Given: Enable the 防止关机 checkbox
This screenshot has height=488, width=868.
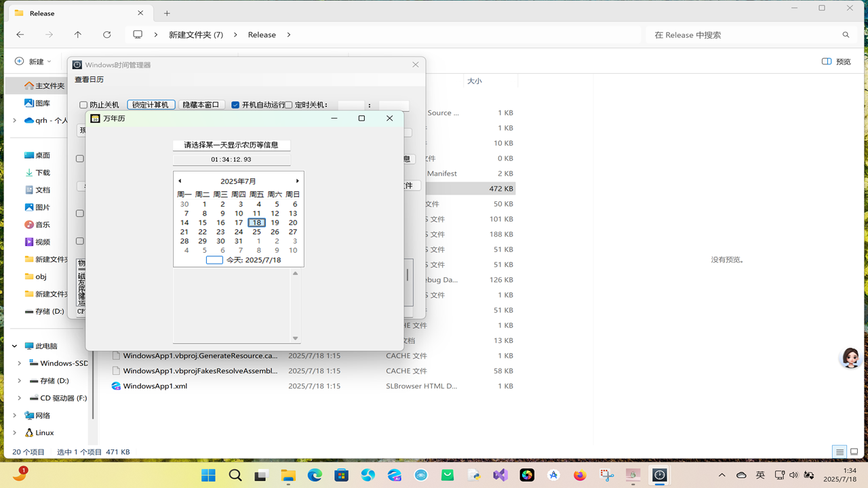Looking at the screenshot, I should [84, 105].
